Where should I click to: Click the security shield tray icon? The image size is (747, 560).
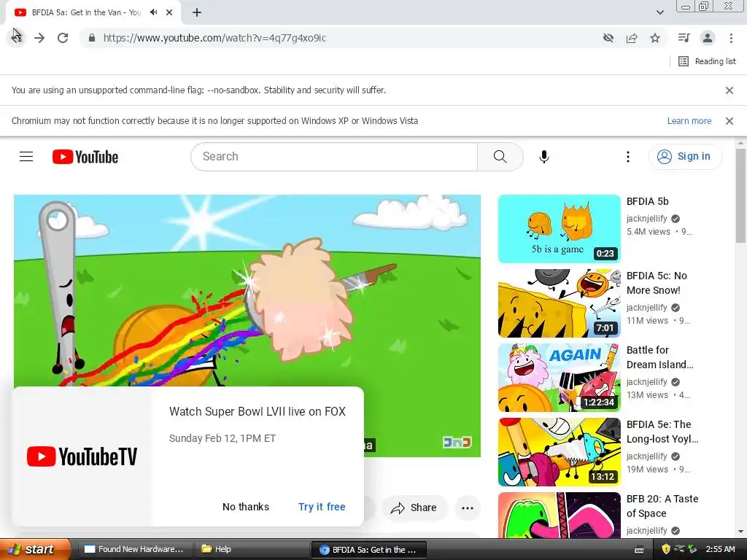coord(666,549)
